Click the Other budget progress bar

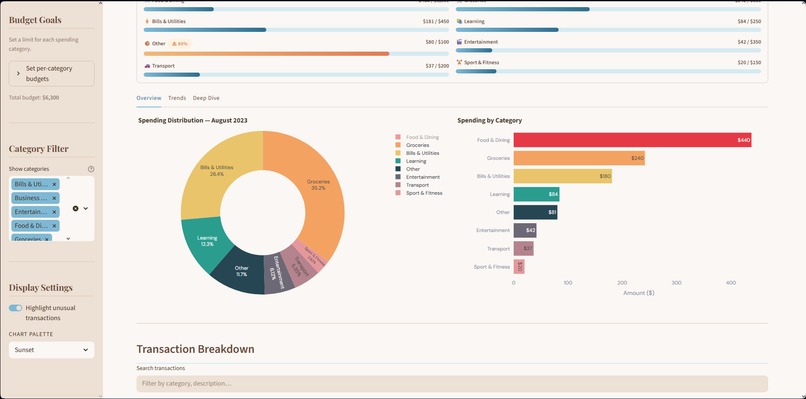point(296,53)
